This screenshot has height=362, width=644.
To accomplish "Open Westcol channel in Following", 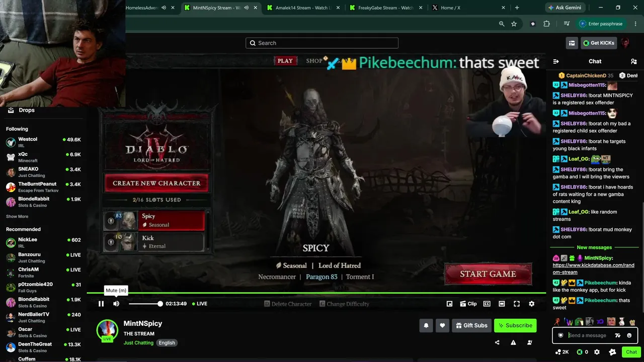I will (43, 142).
